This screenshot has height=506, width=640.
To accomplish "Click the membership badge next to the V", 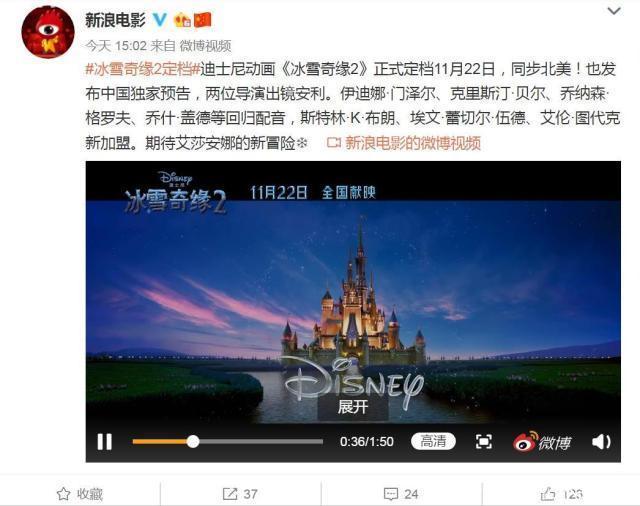I will (x=182, y=20).
